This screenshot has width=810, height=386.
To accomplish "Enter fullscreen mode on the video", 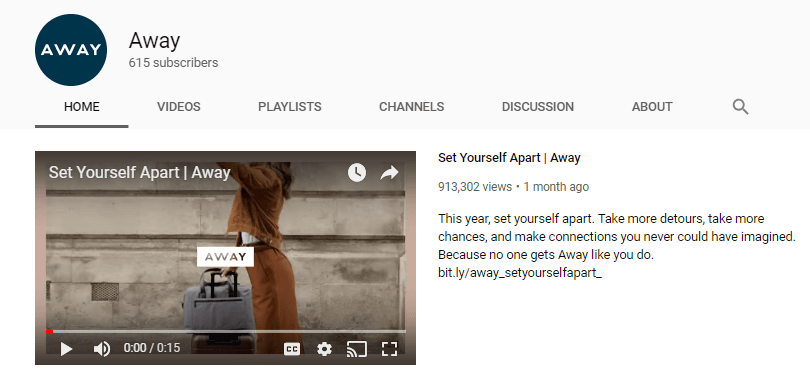I will (x=389, y=349).
